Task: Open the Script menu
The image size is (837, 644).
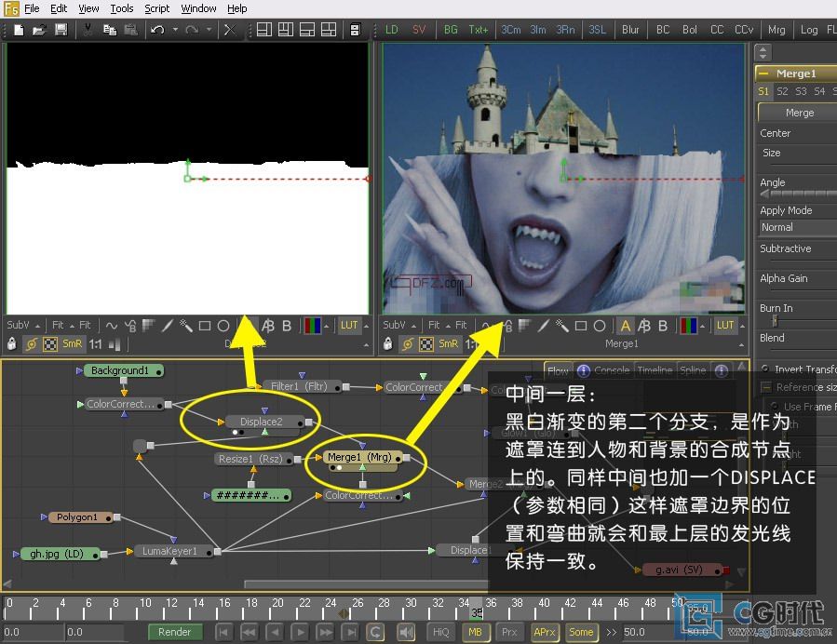Action: click(x=157, y=8)
